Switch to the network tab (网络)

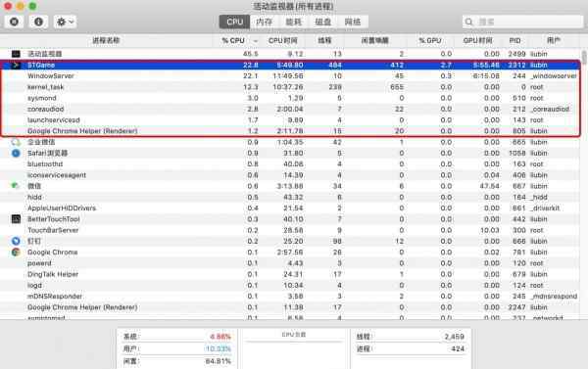(x=353, y=22)
